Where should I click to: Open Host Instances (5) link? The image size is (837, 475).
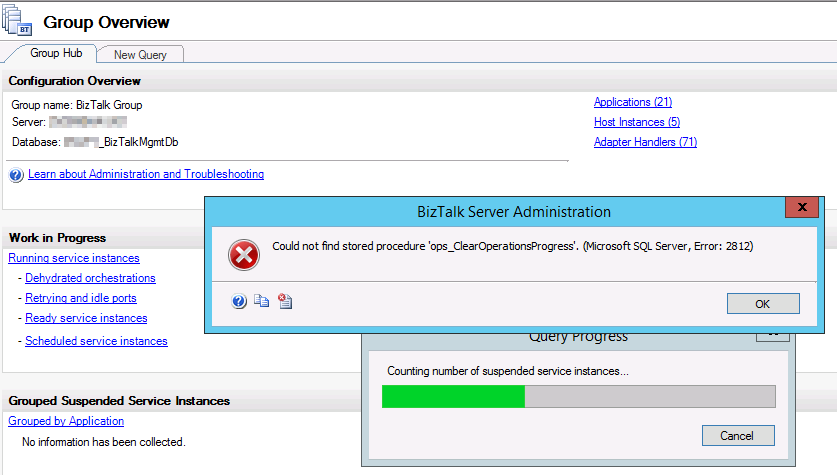pos(637,122)
